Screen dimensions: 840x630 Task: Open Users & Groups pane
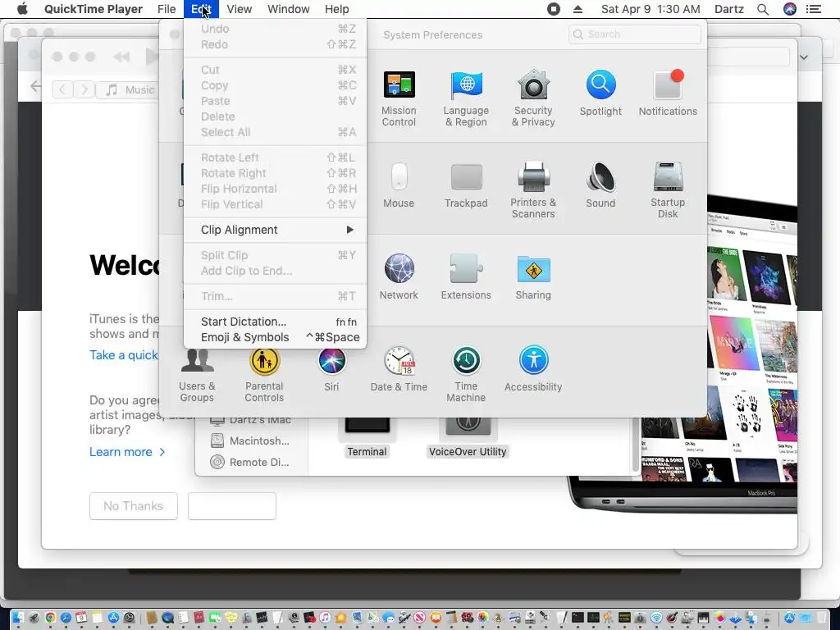pos(197,375)
